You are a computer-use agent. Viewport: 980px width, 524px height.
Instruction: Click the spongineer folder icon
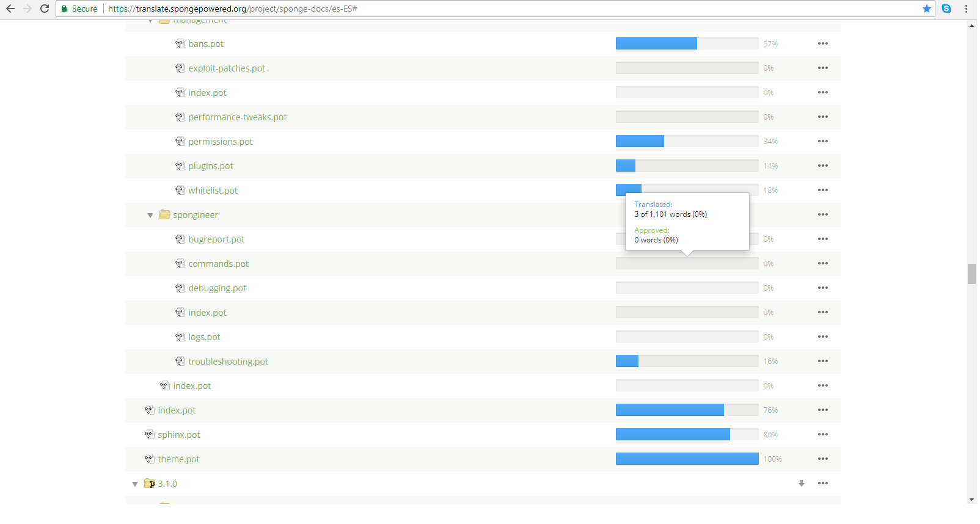pyautogui.click(x=164, y=214)
